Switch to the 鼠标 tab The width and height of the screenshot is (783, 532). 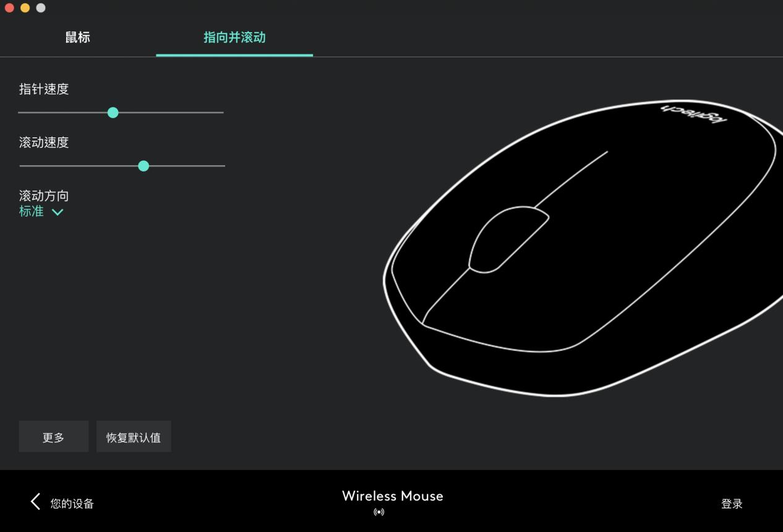pyautogui.click(x=78, y=37)
